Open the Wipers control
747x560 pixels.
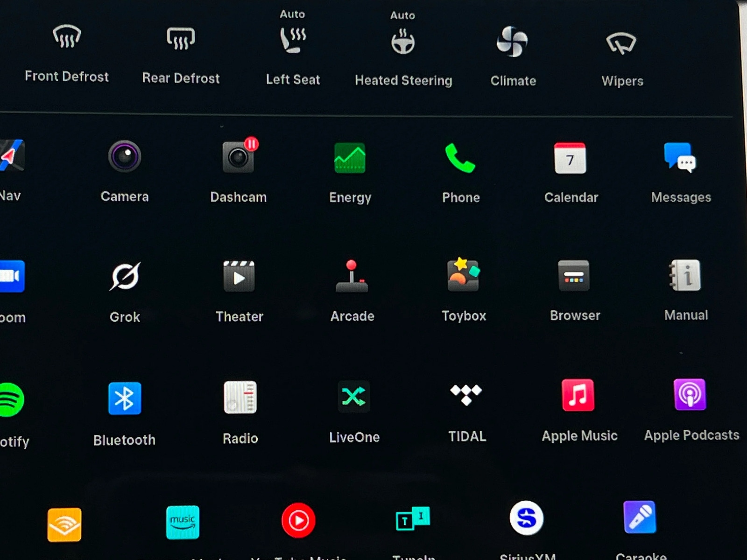[x=621, y=43]
